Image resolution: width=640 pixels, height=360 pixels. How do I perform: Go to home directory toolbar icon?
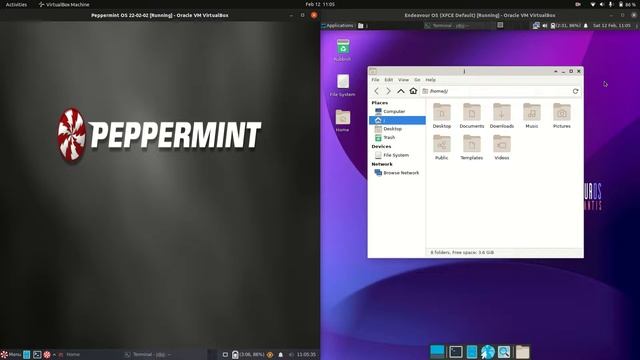click(x=413, y=91)
